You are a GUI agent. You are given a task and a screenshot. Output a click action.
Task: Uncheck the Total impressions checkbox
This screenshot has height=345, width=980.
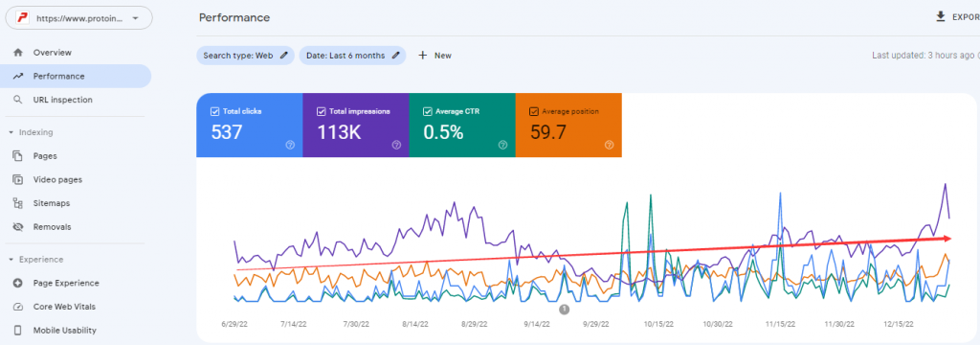[322, 111]
